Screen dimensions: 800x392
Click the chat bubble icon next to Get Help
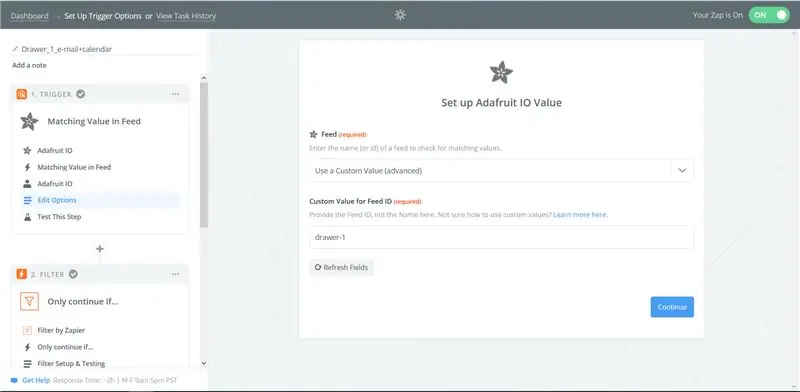[14, 381]
